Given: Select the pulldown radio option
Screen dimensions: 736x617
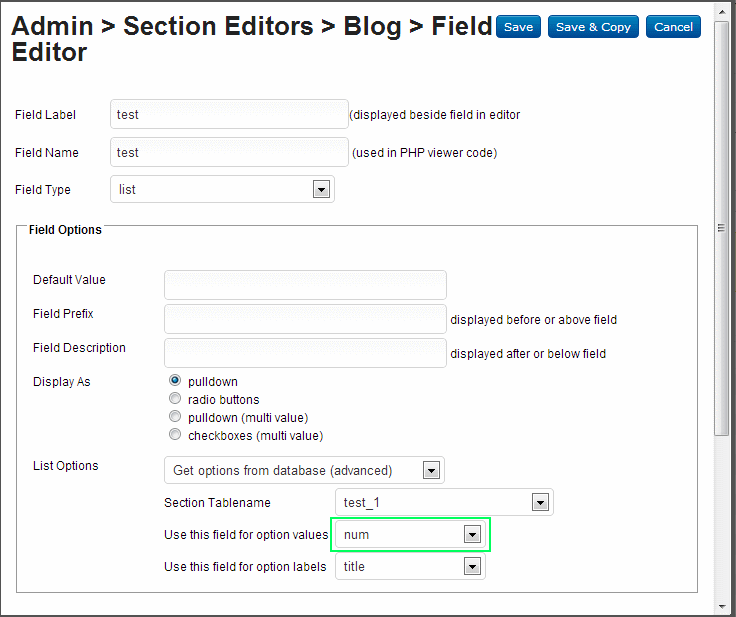Looking at the screenshot, I should coord(176,381).
